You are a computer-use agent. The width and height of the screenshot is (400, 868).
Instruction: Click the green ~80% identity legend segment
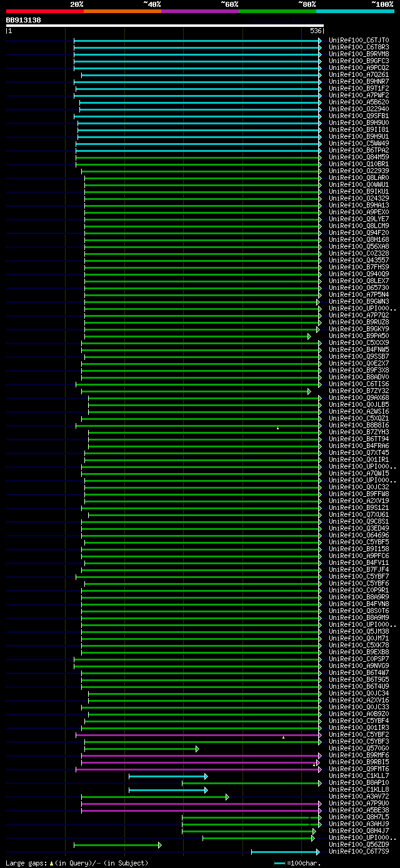(x=277, y=11)
